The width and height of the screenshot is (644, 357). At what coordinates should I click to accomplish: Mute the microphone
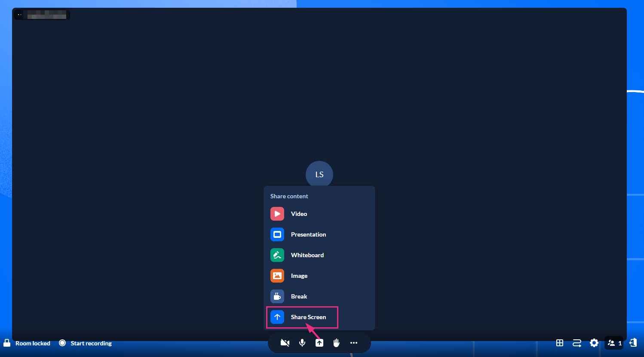302,343
